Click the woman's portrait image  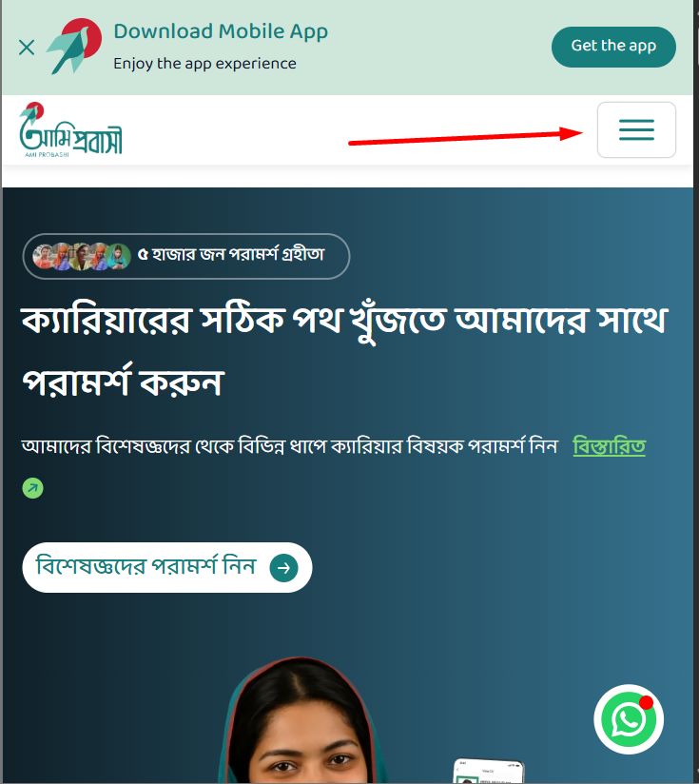tap(300, 720)
